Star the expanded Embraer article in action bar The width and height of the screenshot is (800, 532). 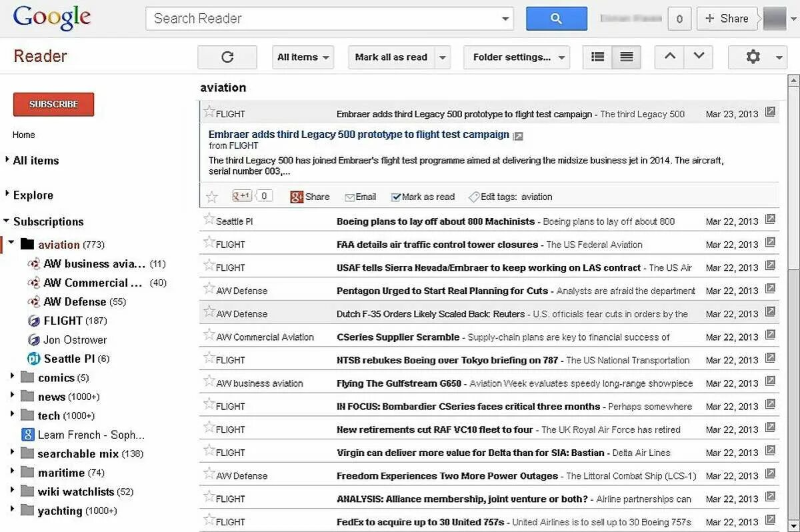[x=212, y=197]
